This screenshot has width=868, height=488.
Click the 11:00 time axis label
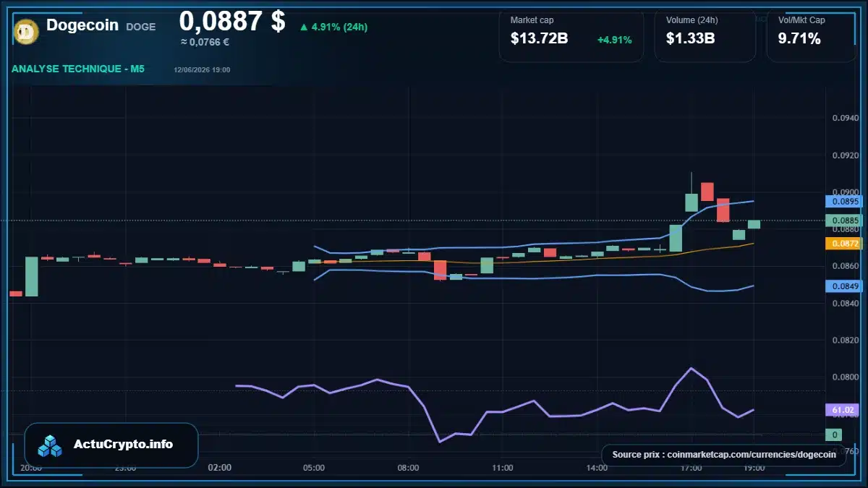(503, 468)
